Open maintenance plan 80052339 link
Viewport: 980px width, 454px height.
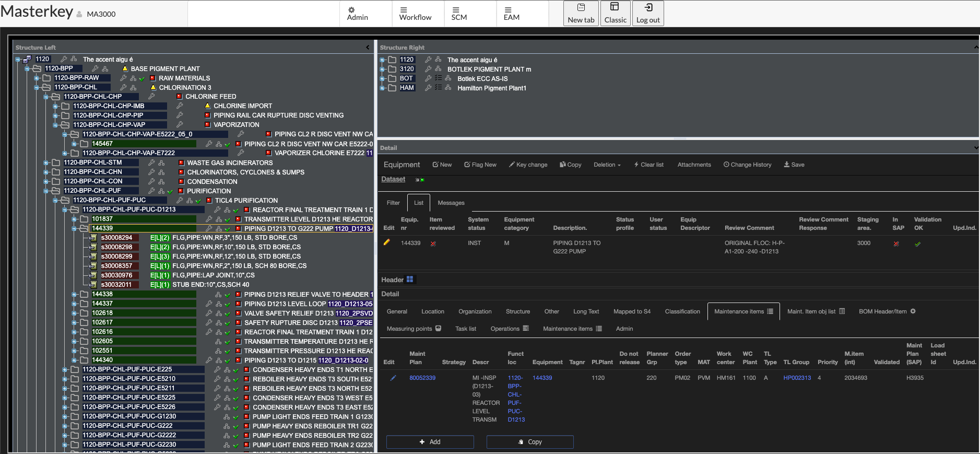[x=422, y=378]
